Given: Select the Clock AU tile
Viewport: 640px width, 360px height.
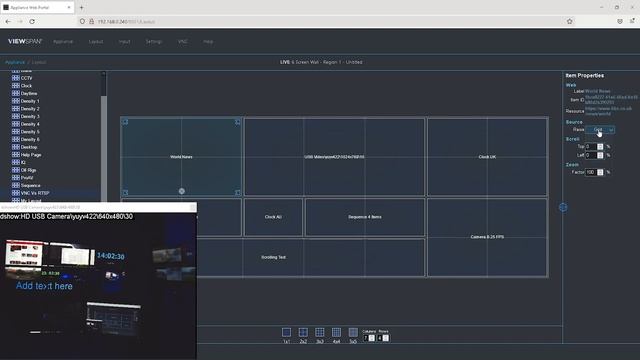Looking at the screenshot, I should point(273,217).
